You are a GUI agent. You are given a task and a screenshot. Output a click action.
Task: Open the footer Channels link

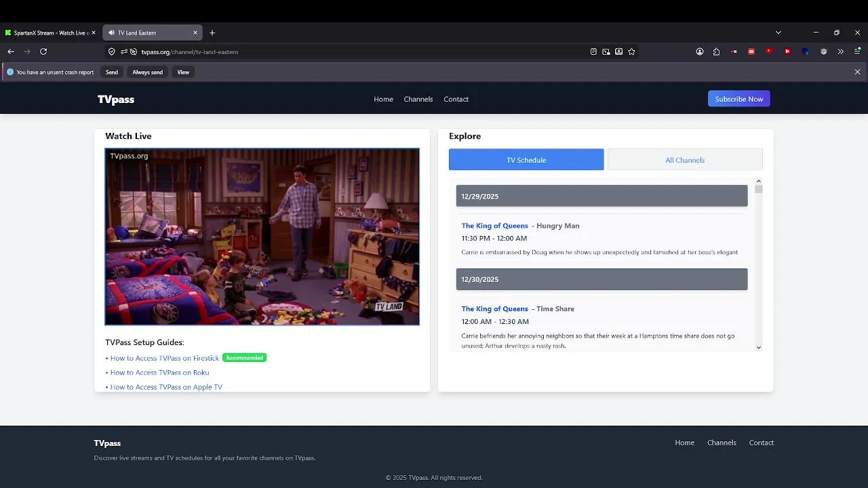point(722,443)
